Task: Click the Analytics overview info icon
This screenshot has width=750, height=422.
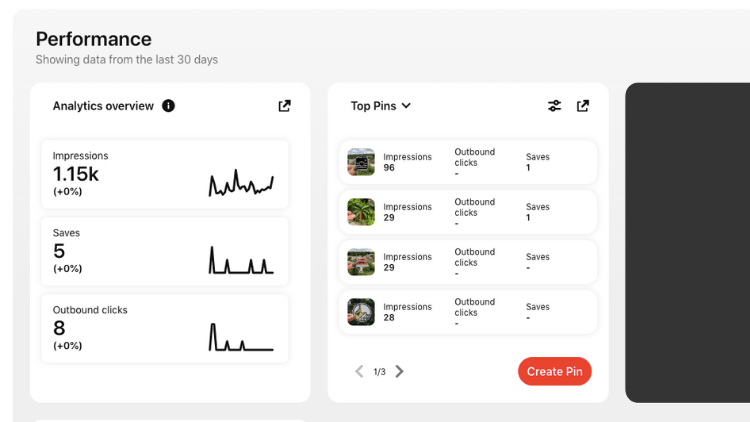Action: 168,106
